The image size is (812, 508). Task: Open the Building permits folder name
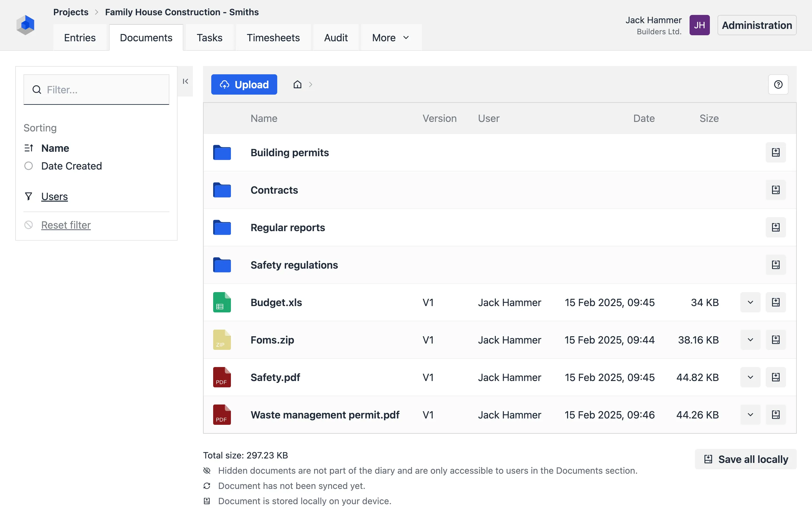pyautogui.click(x=290, y=152)
